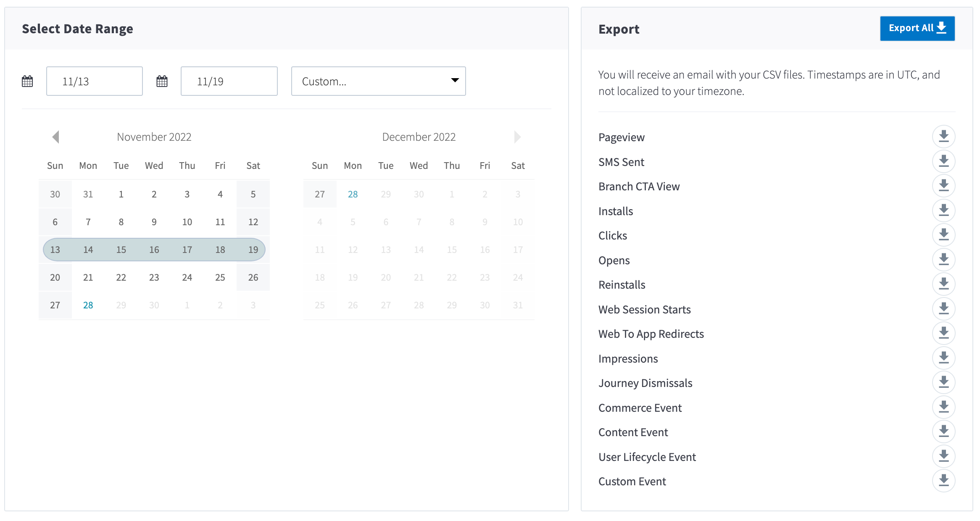Advance to next month with right arrow

517,137
